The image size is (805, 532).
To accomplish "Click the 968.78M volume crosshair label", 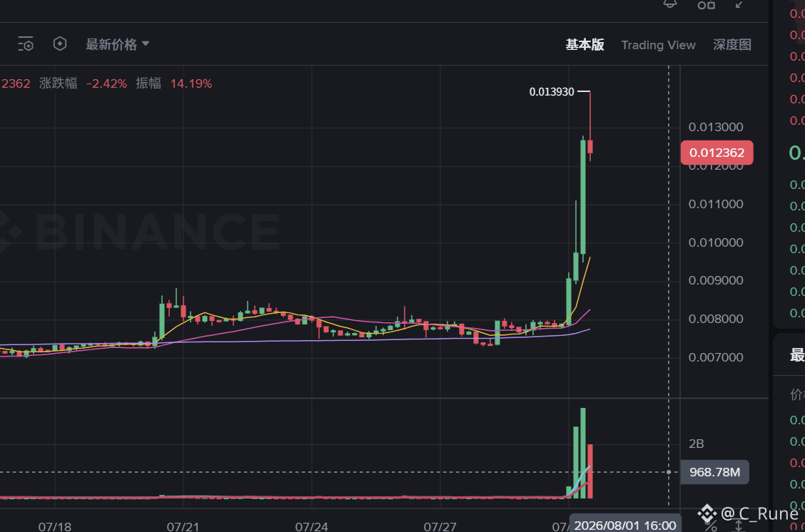I will tap(714, 473).
